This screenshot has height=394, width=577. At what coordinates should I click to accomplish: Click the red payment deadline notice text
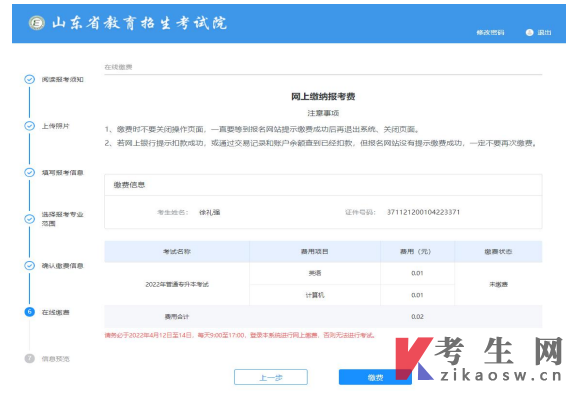point(240,335)
